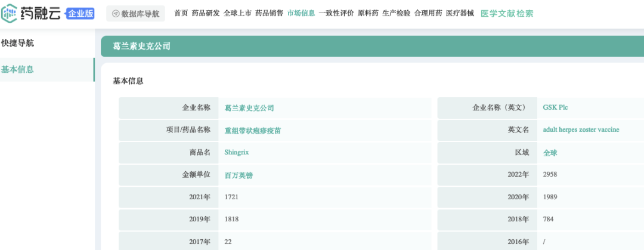Image resolution: width=644 pixels, height=250 pixels.
Task: Open the GSK Plc link
Action: point(556,108)
